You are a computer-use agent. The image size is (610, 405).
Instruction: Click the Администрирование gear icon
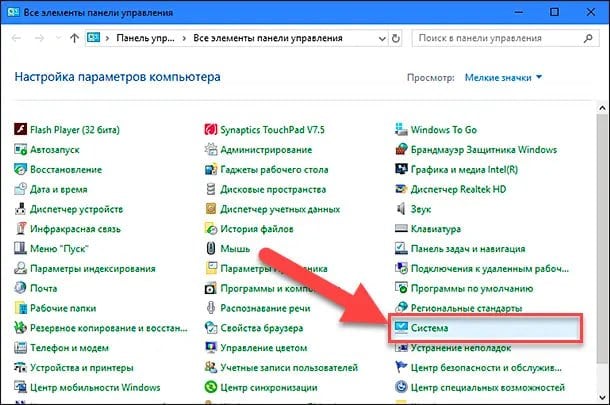[210, 149]
